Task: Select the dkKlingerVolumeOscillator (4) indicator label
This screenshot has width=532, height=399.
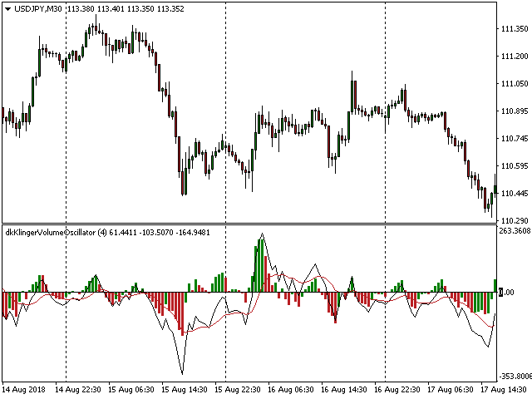Action: [x=57, y=233]
